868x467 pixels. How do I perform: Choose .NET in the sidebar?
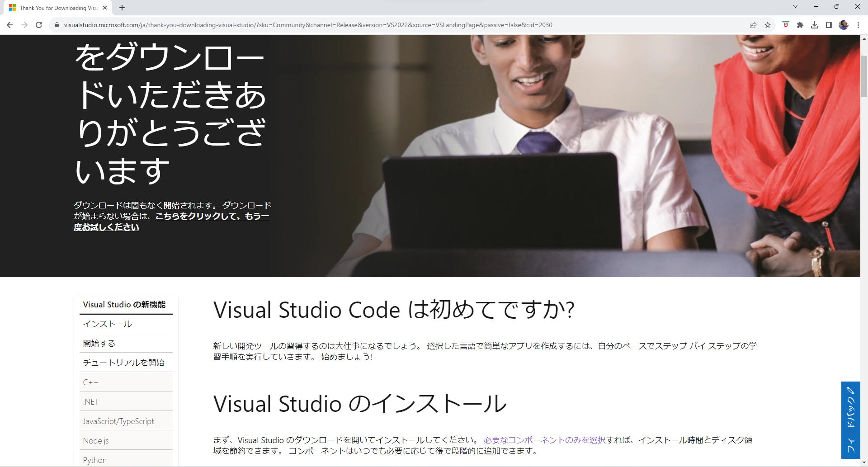pos(126,401)
